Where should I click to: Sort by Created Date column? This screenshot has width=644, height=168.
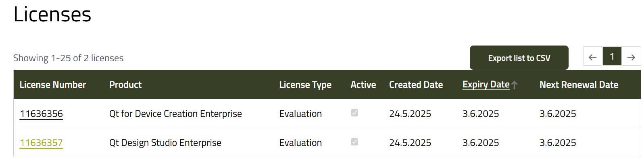coord(416,85)
